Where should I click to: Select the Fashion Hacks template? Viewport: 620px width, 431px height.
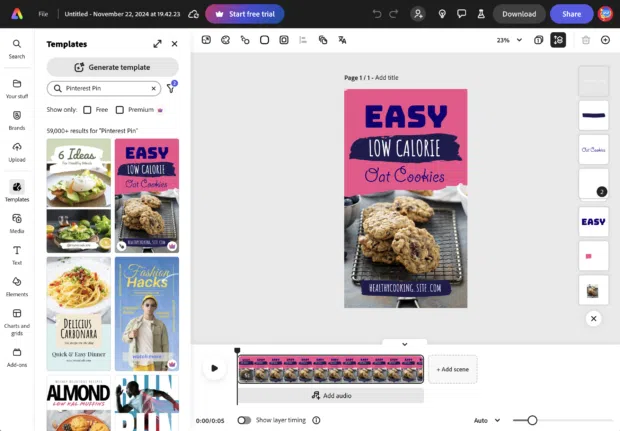[x=147, y=314]
